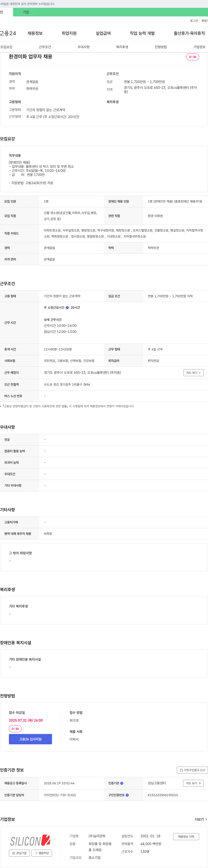208x868 pixels.
Task: Open 더보기 link in 기업정보 section
Action: click(x=201, y=820)
